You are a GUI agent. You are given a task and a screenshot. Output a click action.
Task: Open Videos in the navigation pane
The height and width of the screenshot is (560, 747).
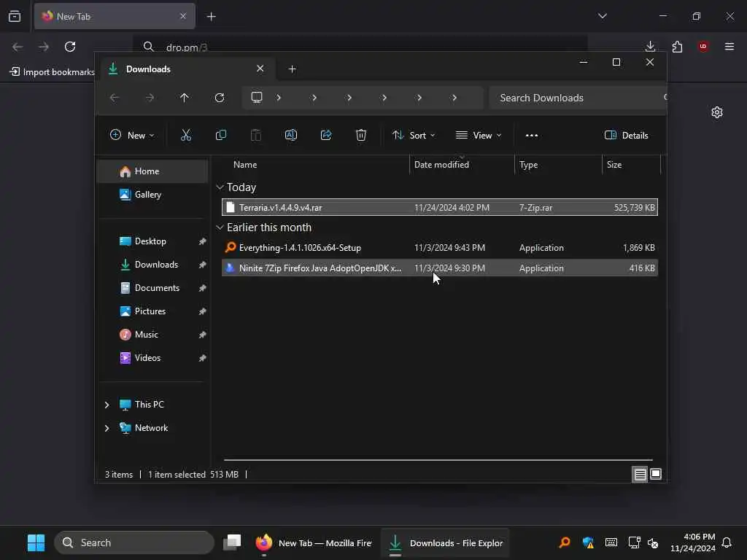(152, 358)
